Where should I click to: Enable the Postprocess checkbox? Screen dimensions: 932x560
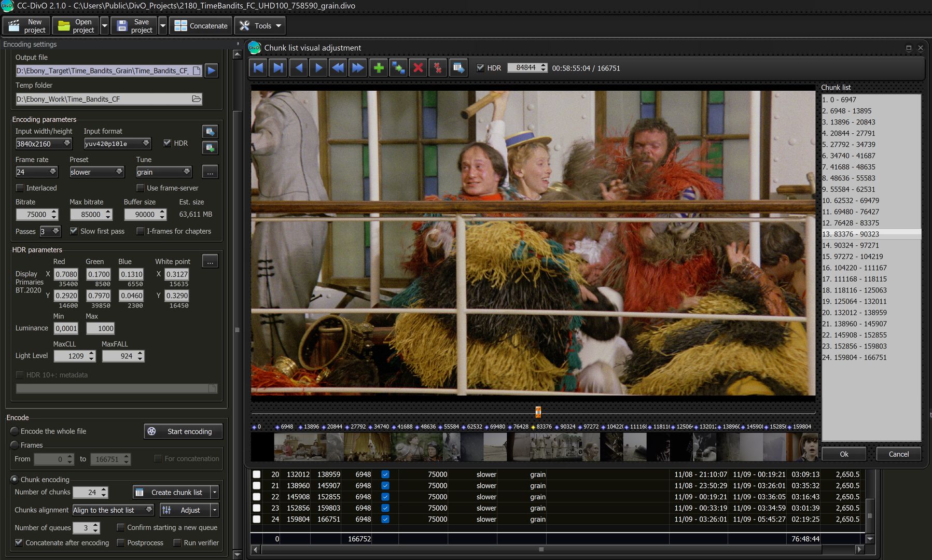[120, 542]
